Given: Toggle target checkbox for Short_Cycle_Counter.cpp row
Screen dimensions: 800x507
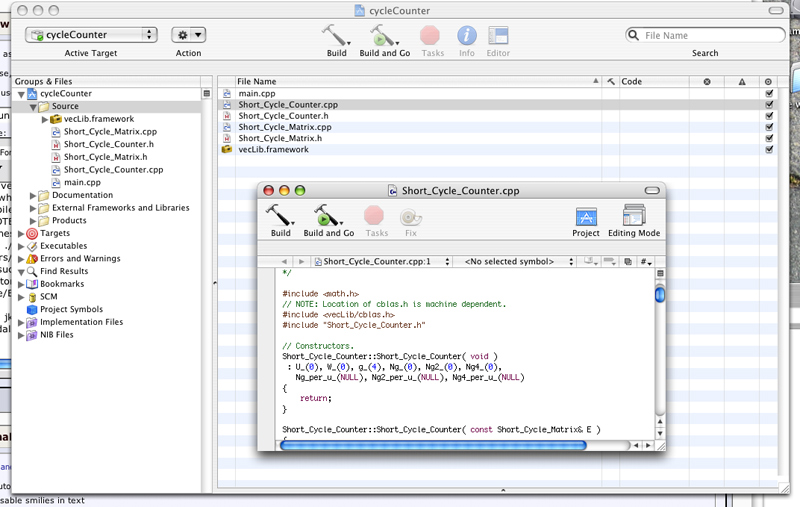Looking at the screenshot, I should coord(769,105).
